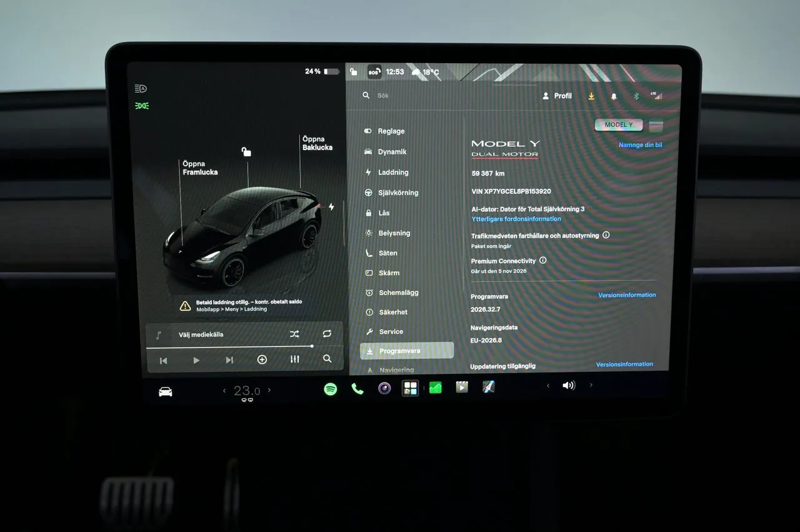The width and height of the screenshot is (800, 532).
Task: Tap Öppna Baklucka to open trunk
Action: tap(317, 143)
